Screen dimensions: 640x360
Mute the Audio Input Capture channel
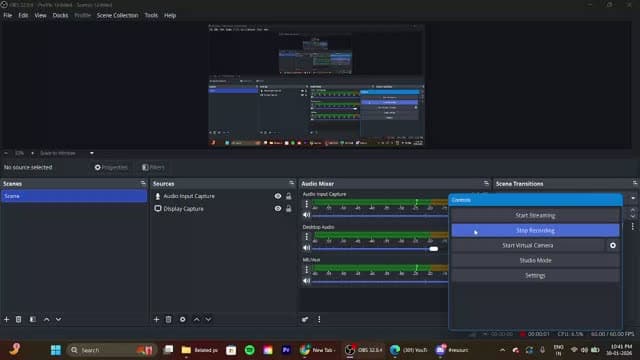pyautogui.click(x=307, y=215)
